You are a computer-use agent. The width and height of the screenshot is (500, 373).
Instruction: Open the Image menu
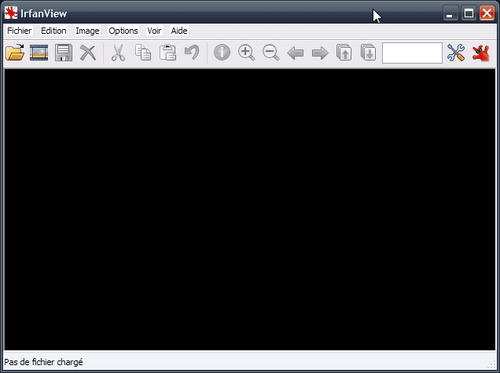coord(87,31)
